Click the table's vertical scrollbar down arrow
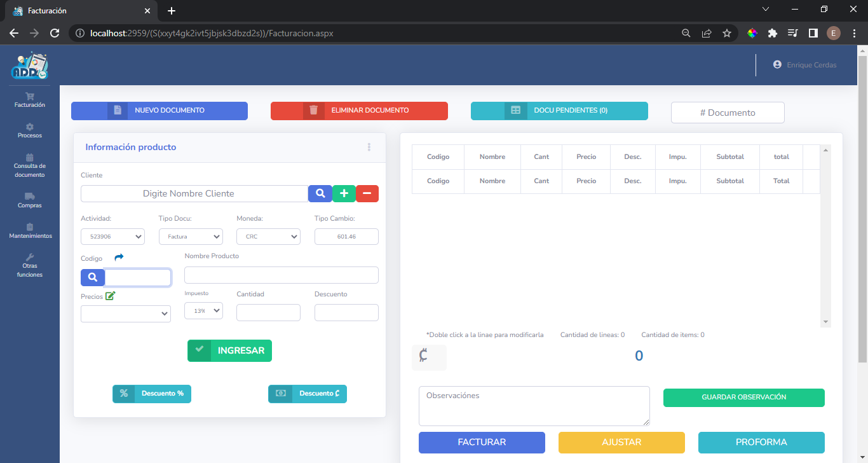The image size is (868, 463). click(826, 322)
